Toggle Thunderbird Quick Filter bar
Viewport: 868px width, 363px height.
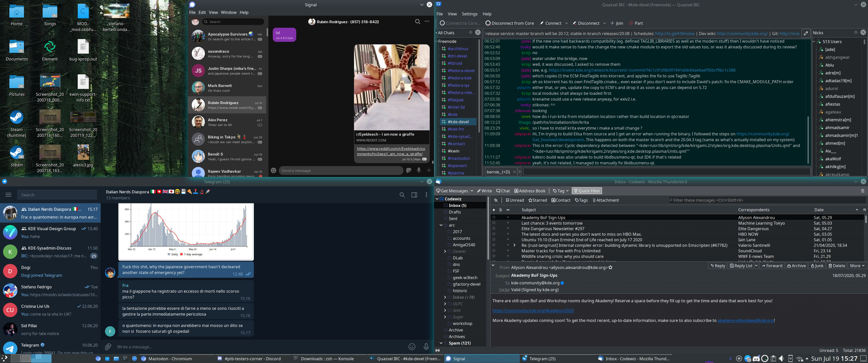tap(587, 191)
